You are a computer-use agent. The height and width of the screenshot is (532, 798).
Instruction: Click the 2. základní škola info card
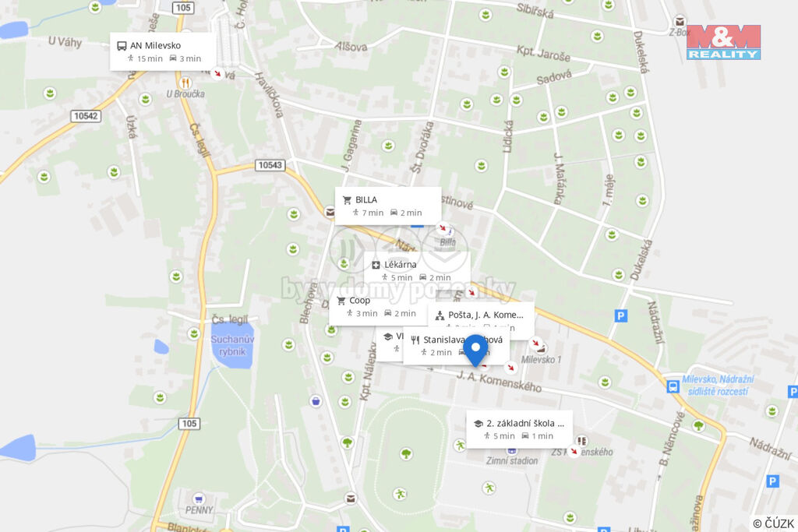[519, 428]
